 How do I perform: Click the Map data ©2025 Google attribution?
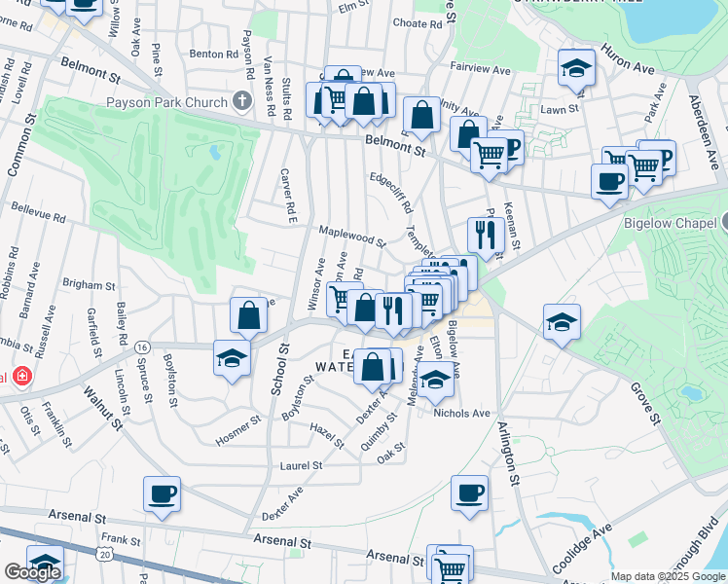pyautogui.click(x=668, y=576)
